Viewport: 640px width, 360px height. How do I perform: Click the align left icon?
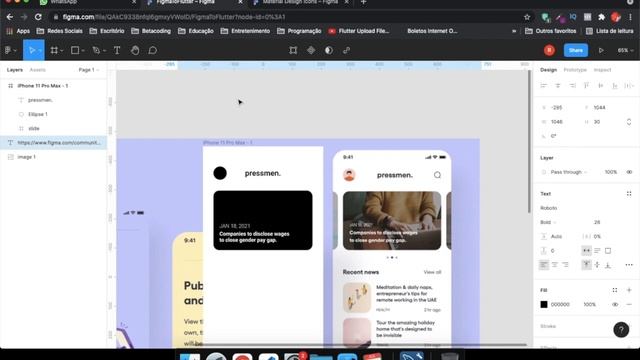[543, 86]
